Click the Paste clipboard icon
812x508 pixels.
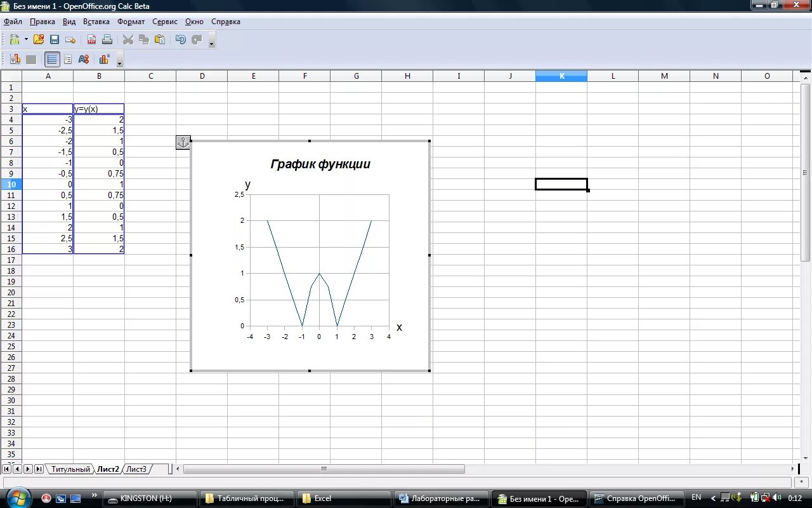tap(160, 39)
